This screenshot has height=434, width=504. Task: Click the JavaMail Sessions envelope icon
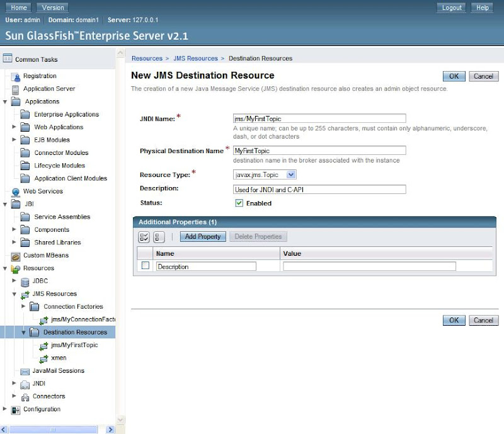[x=25, y=372]
